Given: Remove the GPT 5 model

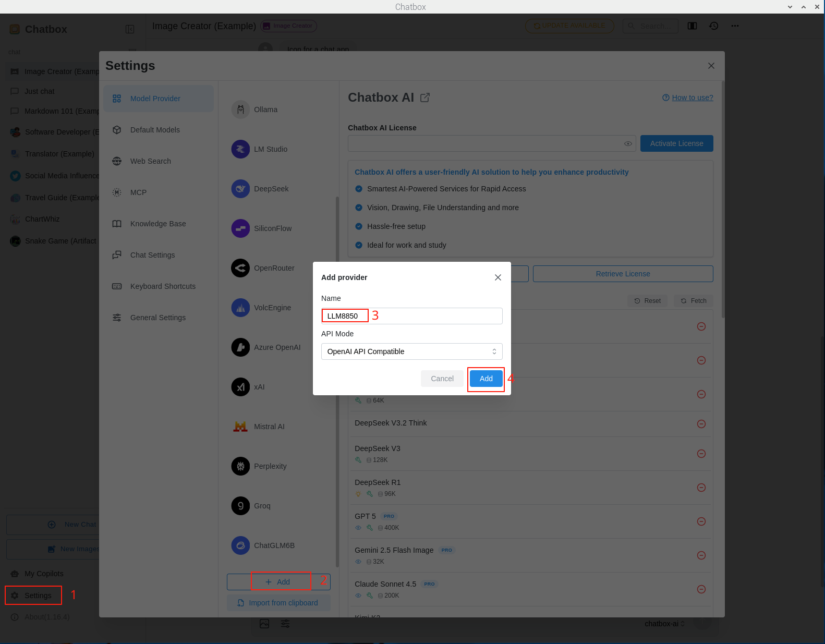Looking at the screenshot, I should pyautogui.click(x=701, y=521).
